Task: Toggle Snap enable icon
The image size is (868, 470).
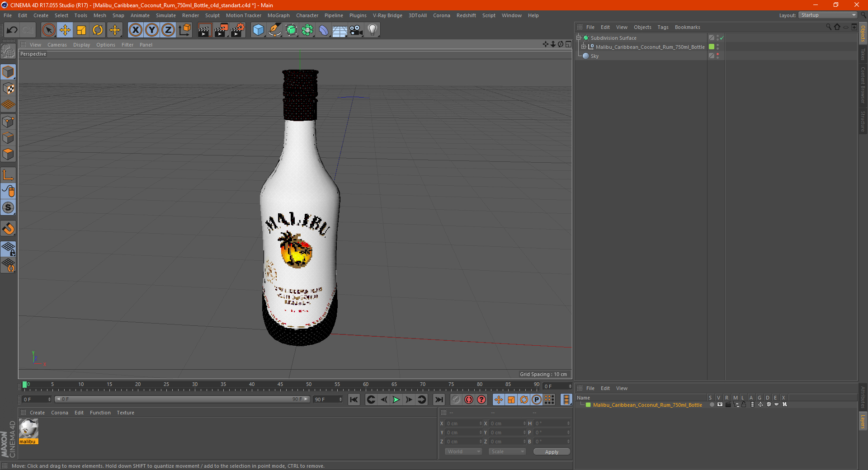Action: pyautogui.click(x=8, y=208)
